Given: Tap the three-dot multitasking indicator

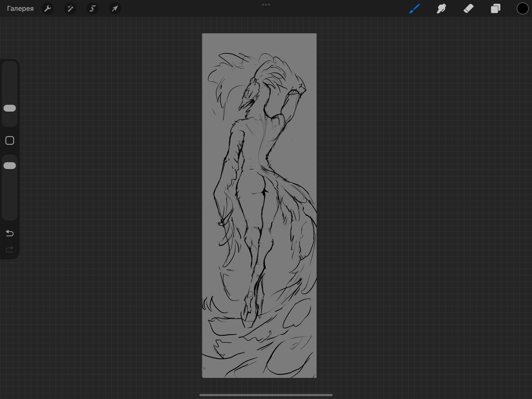Looking at the screenshot, I should pyautogui.click(x=266, y=5).
